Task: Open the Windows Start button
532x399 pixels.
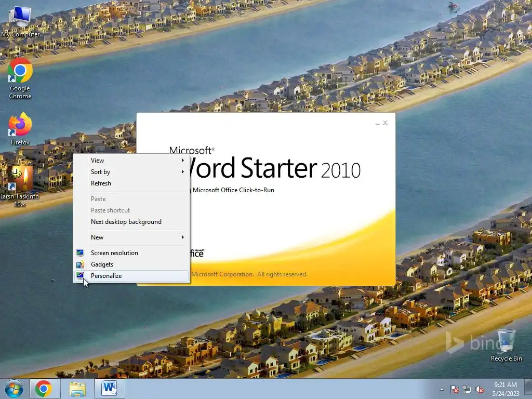Action: point(14,389)
